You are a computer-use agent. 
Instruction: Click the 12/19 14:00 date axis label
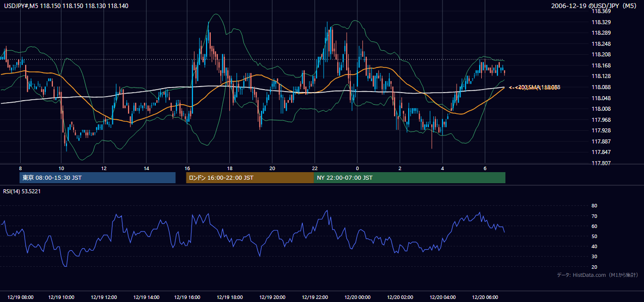click(146, 297)
